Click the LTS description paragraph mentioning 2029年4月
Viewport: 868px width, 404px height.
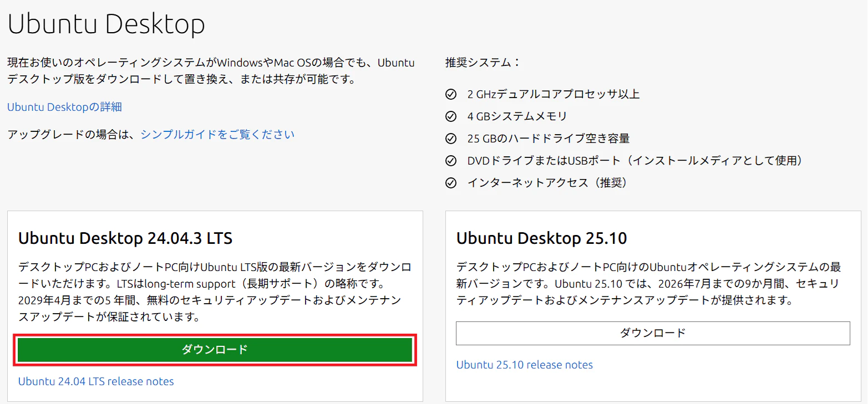click(215, 292)
